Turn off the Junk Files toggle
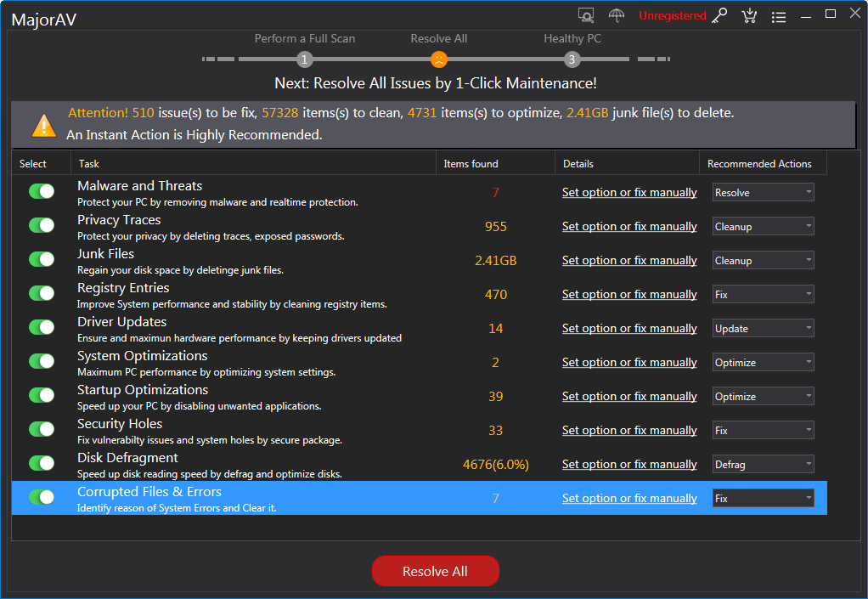 click(x=42, y=259)
